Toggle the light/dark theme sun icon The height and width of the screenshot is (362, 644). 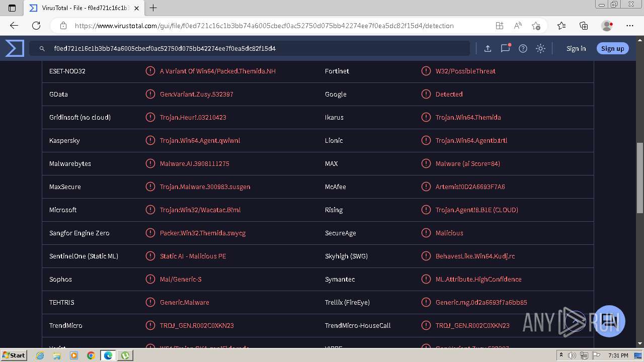540,48
